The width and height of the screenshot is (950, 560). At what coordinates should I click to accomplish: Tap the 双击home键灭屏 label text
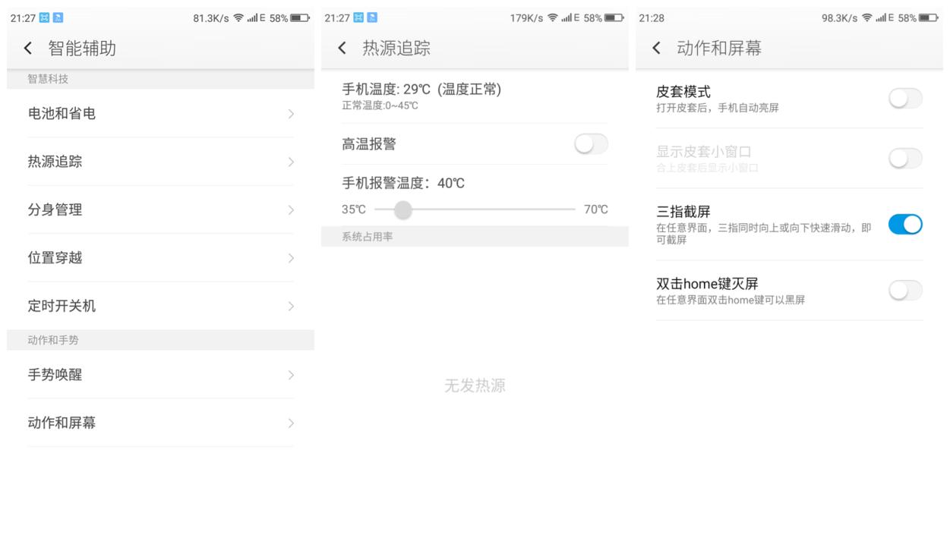pos(707,284)
